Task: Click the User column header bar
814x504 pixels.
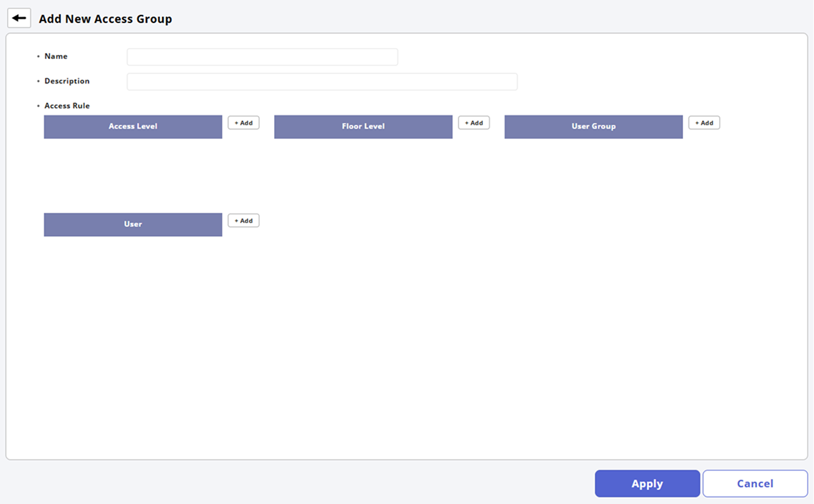Action: pyautogui.click(x=133, y=225)
